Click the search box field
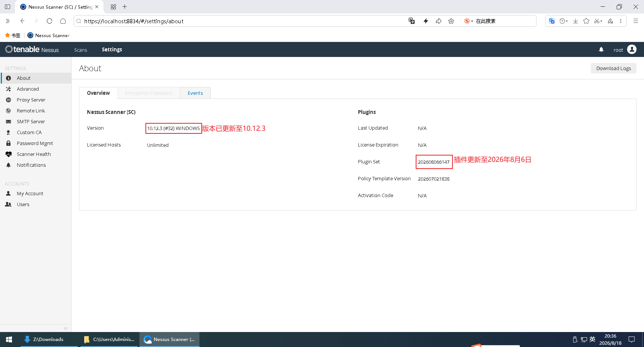Image resolution: width=644 pixels, height=347 pixels. coord(504,21)
